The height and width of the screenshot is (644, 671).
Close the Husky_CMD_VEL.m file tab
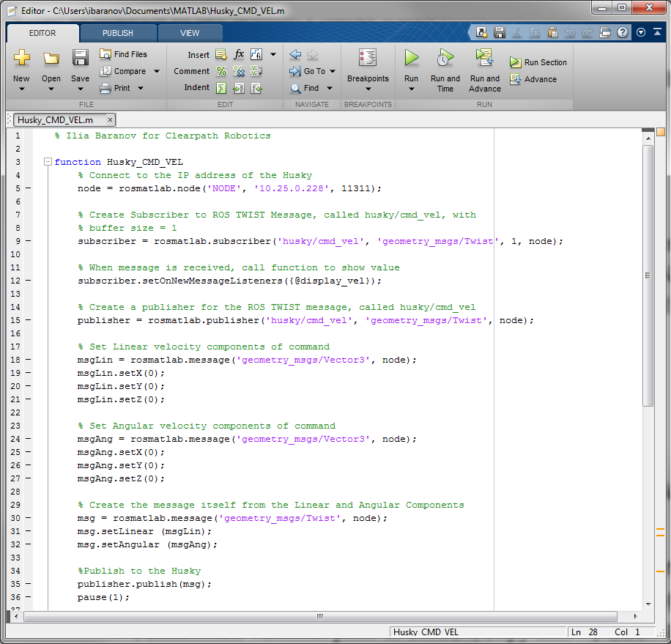[x=110, y=119]
